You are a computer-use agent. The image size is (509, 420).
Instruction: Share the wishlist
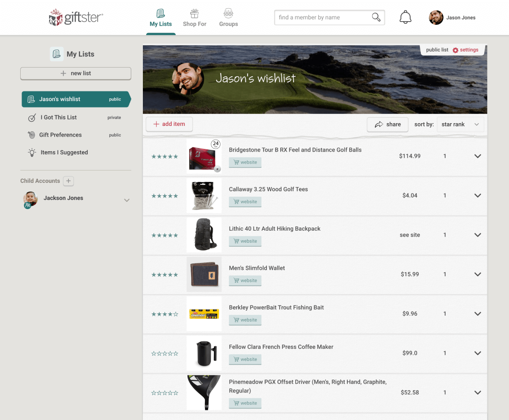[x=388, y=125]
